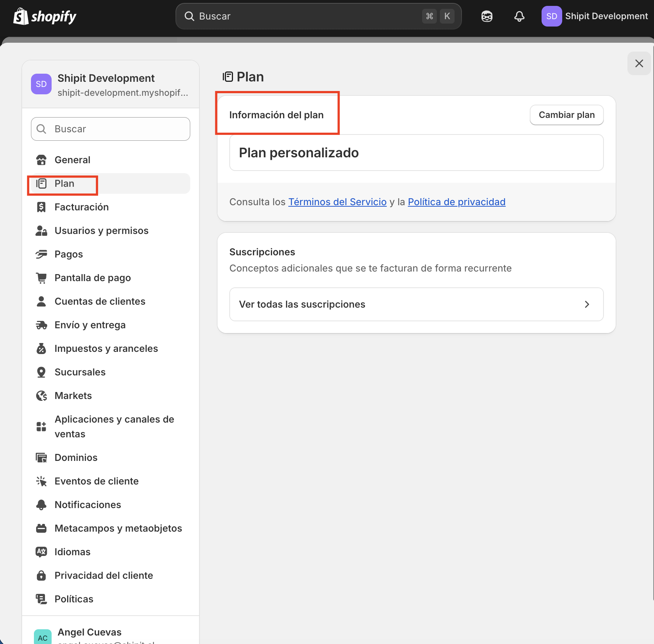Open the Términos del Servicio link
The height and width of the screenshot is (644, 654).
(337, 202)
